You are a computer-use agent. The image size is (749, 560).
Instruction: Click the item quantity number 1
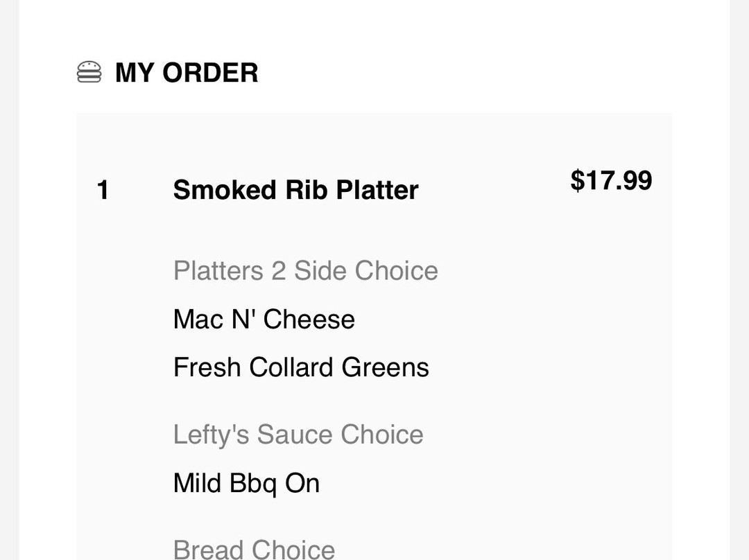tap(103, 190)
